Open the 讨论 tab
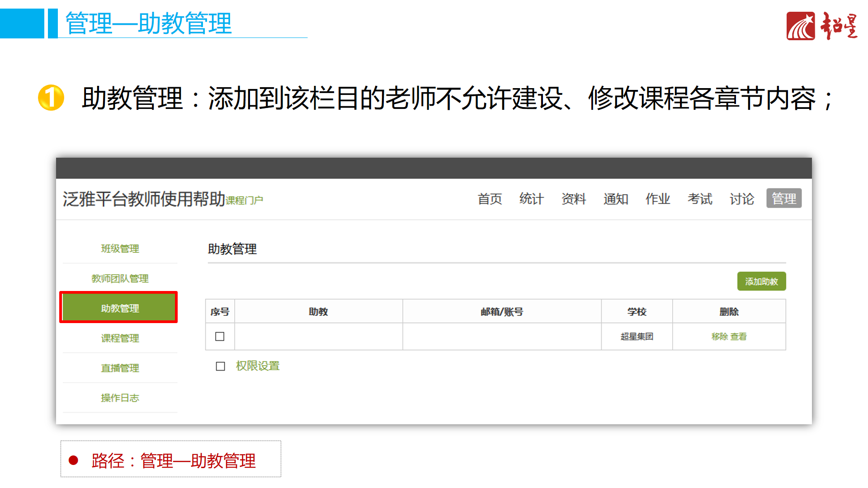868x488 pixels. coord(741,199)
